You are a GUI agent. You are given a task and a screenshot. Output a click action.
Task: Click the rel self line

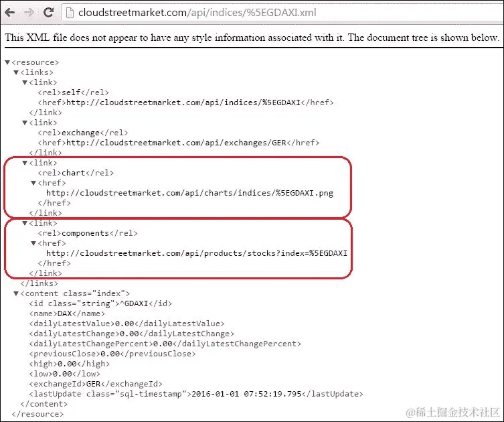(73, 92)
